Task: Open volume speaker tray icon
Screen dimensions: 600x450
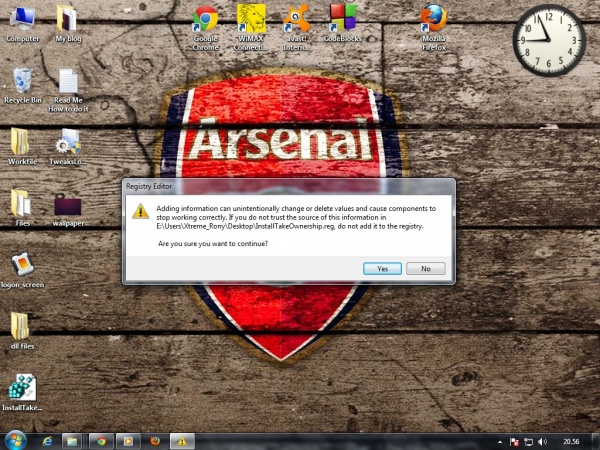Action: pos(542,442)
